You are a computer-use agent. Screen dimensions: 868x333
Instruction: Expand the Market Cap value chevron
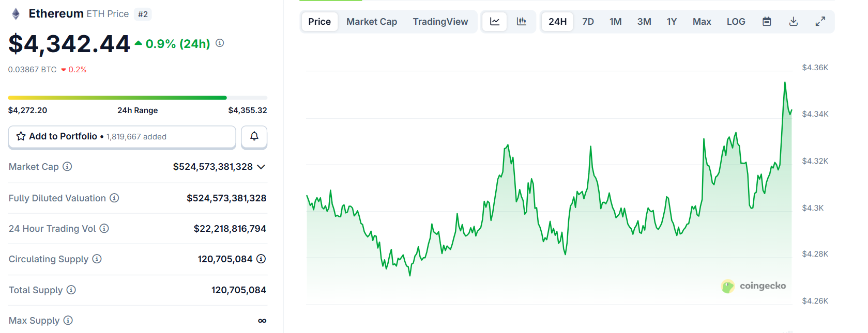[x=261, y=167]
